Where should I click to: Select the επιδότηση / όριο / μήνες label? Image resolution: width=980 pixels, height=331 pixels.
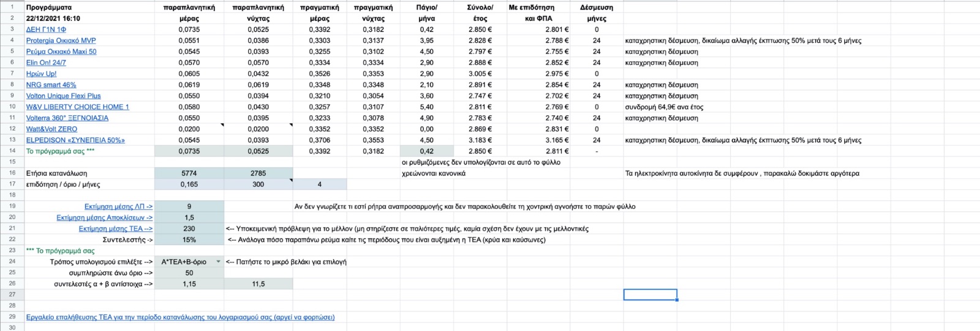(x=89, y=185)
